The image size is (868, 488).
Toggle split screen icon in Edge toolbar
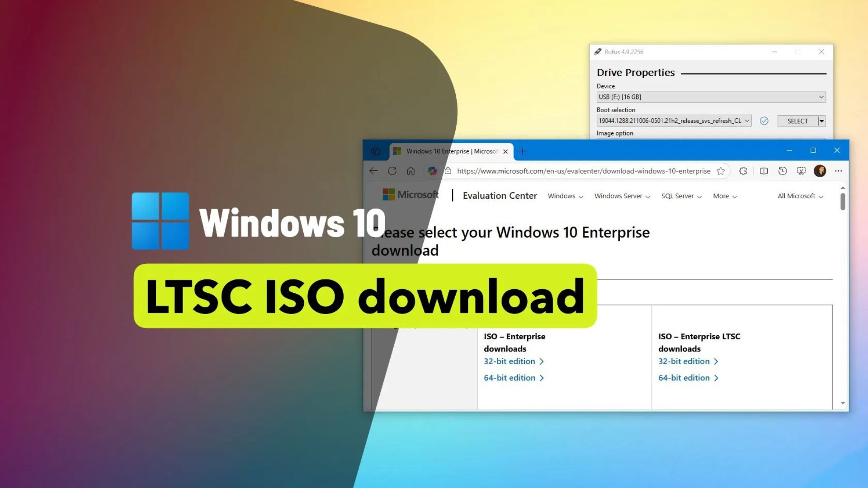(764, 171)
